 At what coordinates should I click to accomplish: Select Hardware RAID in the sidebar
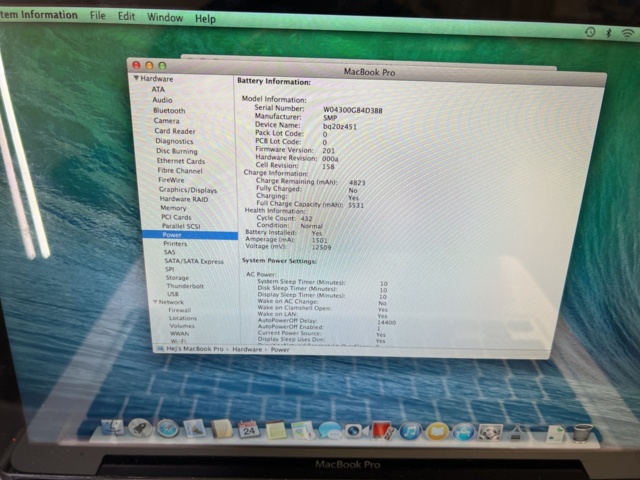point(184,199)
